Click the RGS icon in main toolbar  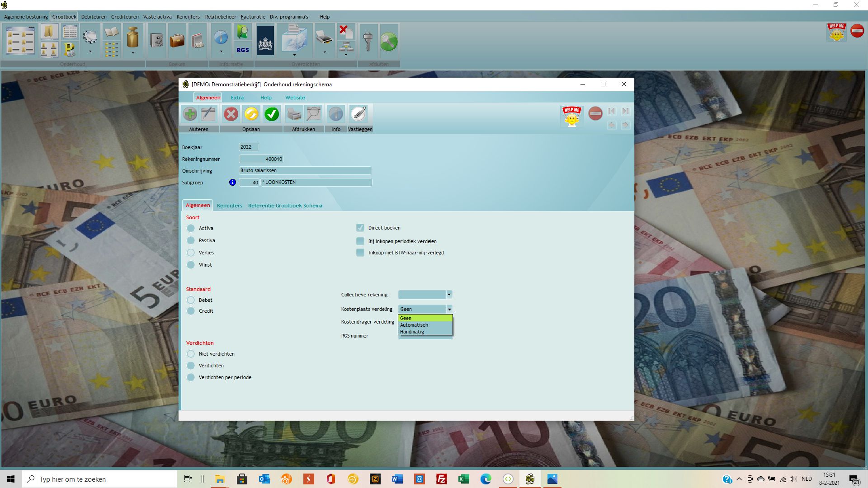pyautogui.click(x=243, y=50)
